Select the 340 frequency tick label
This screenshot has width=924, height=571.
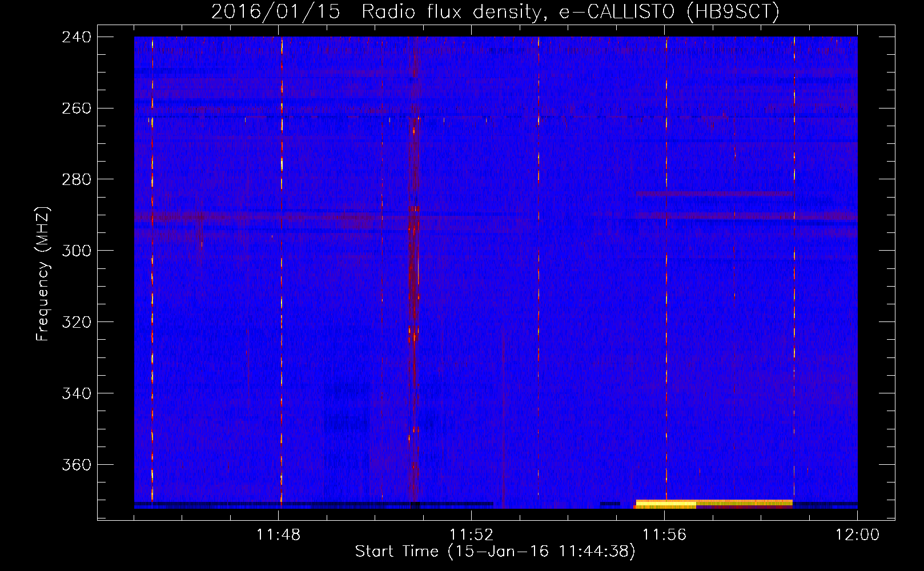point(77,393)
